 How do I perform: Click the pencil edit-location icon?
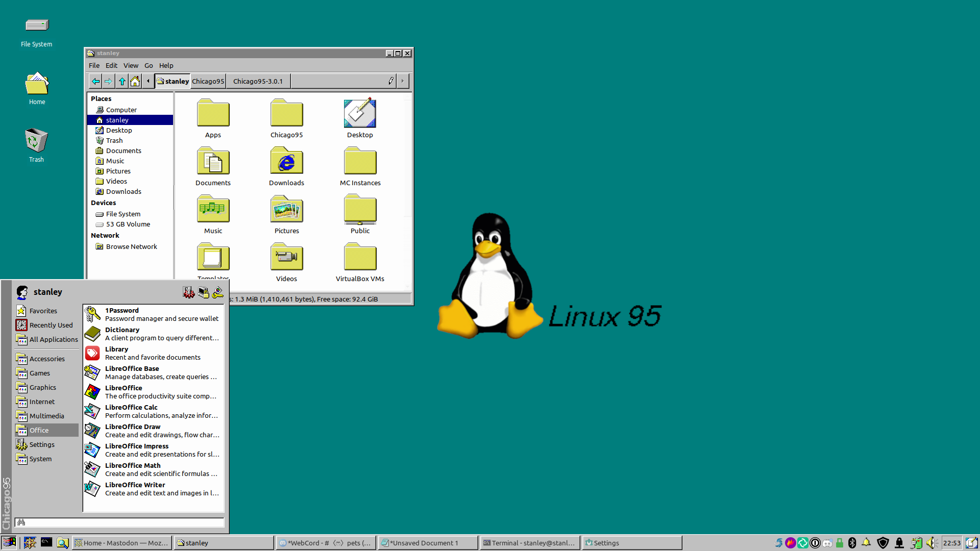coord(390,81)
